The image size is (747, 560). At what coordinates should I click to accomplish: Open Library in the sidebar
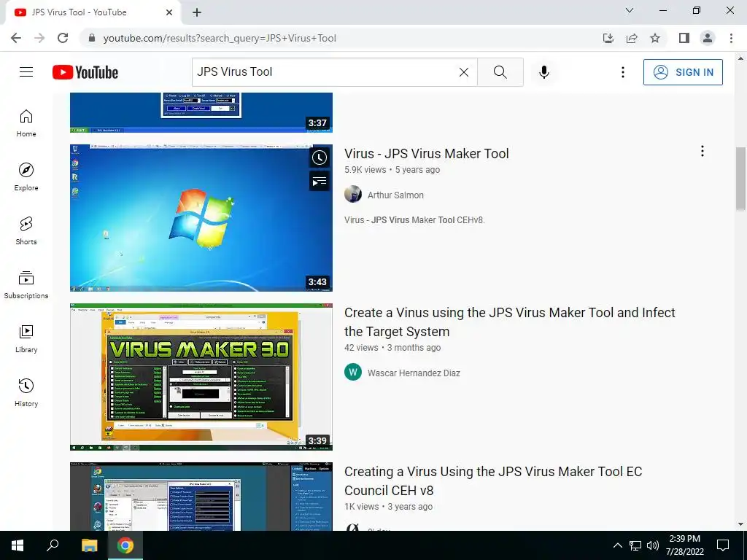[x=26, y=338]
